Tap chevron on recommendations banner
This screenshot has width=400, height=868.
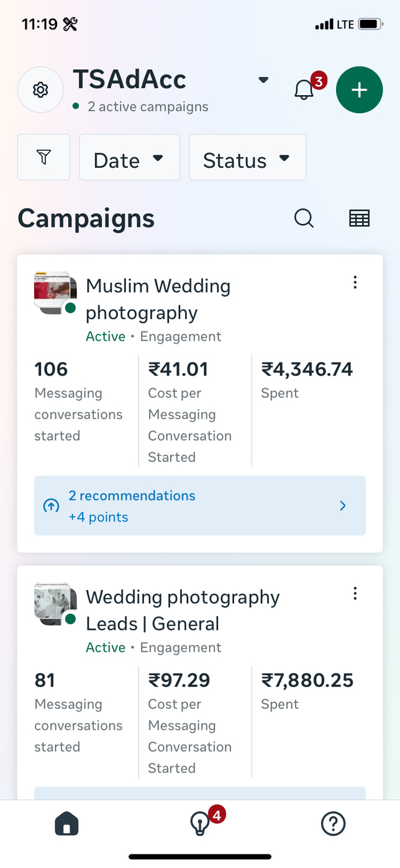pos(343,506)
